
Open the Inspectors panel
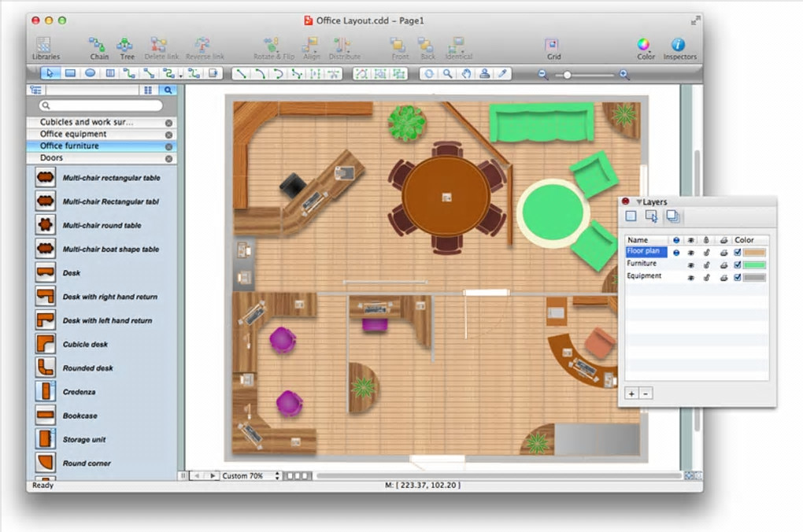click(679, 49)
